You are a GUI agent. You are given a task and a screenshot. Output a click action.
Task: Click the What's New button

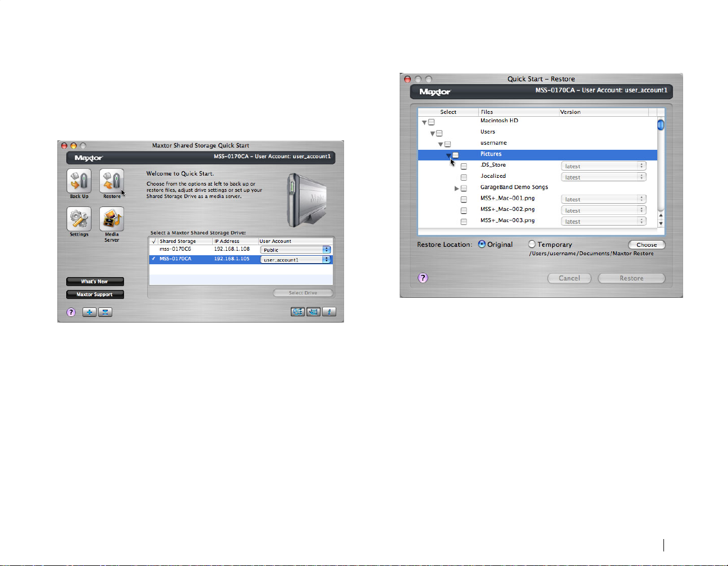95,282
